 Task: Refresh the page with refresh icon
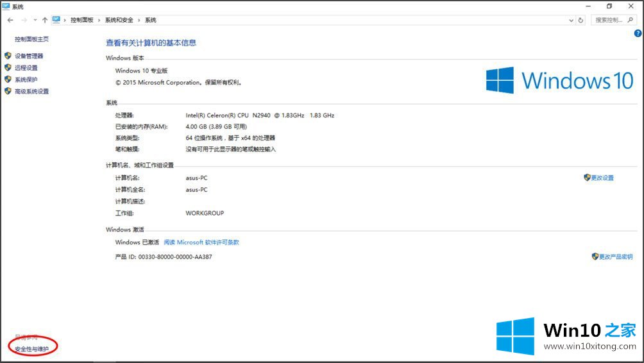(x=580, y=20)
